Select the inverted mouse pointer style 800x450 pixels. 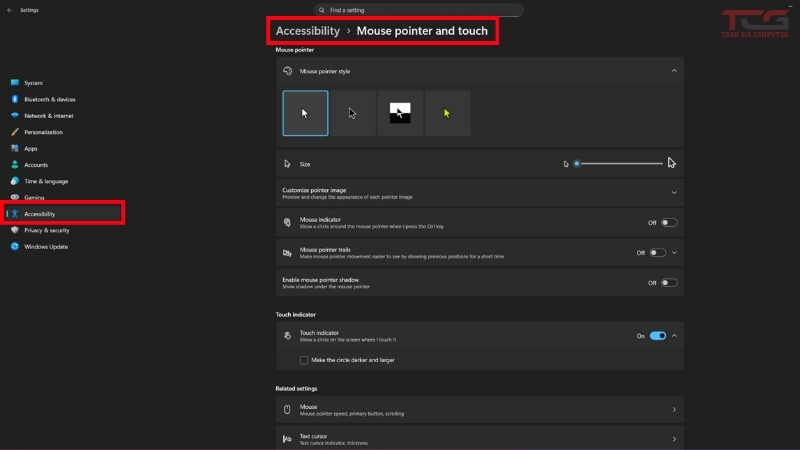tap(400, 113)
